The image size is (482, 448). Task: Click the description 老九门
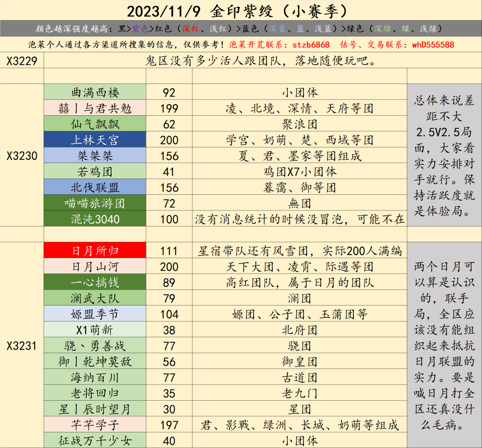pos(300,393)
